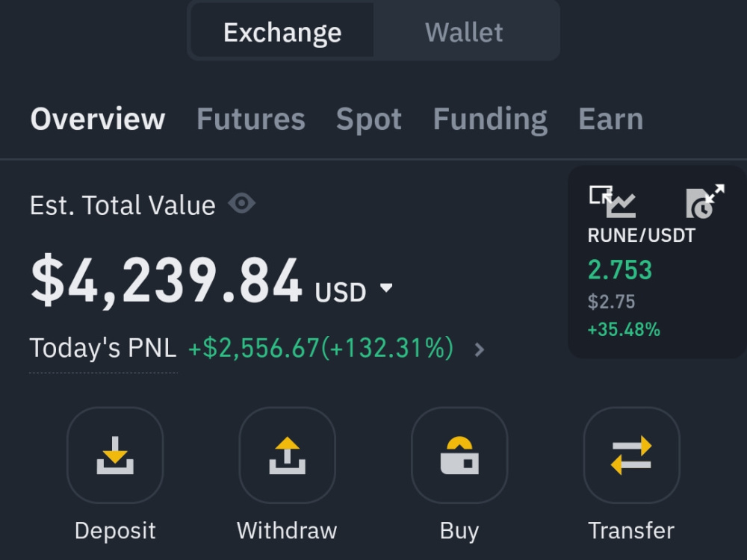Tap the Transfer arrows icon
Screen dimensions: 747x560
pyautogui.click(x=631, y=455)
